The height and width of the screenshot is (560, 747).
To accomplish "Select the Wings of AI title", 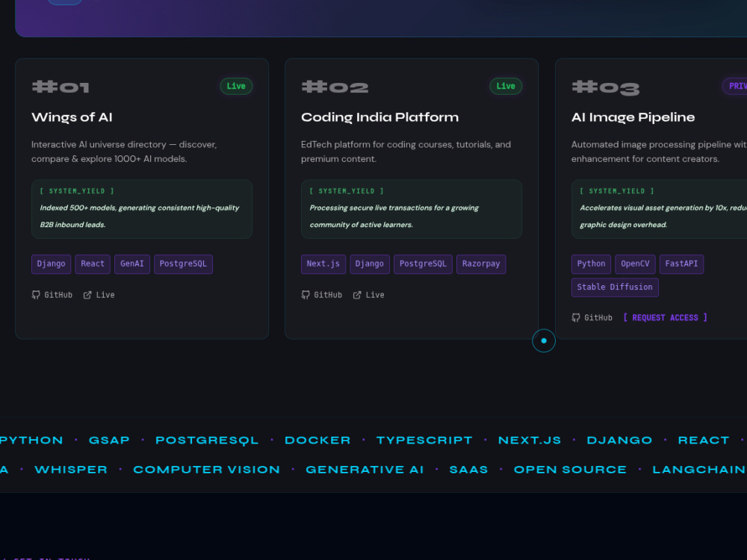I will click(72, 117).
